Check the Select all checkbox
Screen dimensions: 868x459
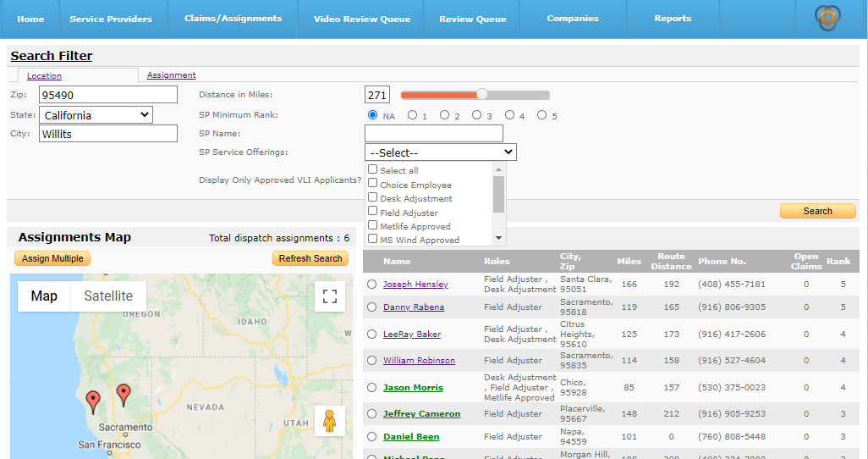[372, 169]
